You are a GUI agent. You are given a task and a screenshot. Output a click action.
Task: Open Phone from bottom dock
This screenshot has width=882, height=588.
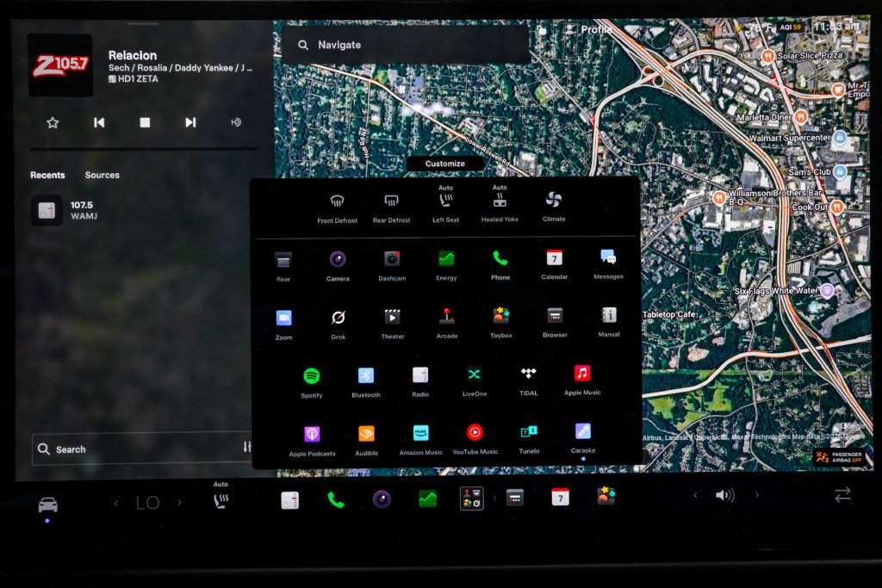tap(336, 499)
